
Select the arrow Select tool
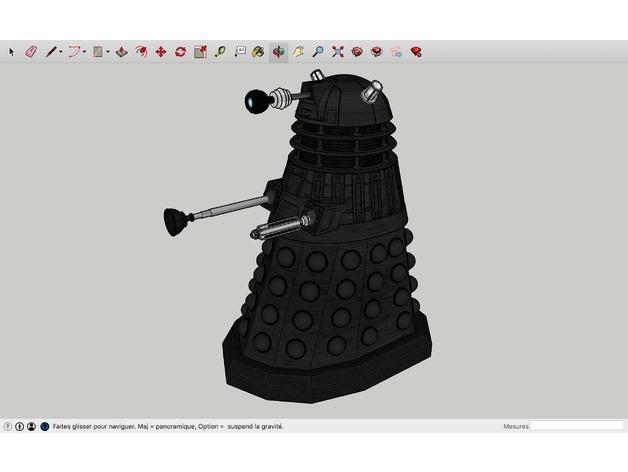click(11, 52)
